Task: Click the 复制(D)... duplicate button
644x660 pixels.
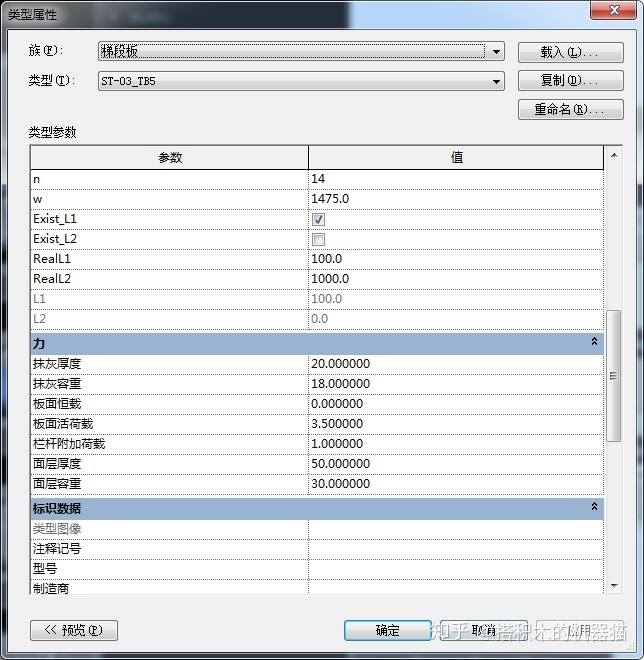Action: (570, 80)
